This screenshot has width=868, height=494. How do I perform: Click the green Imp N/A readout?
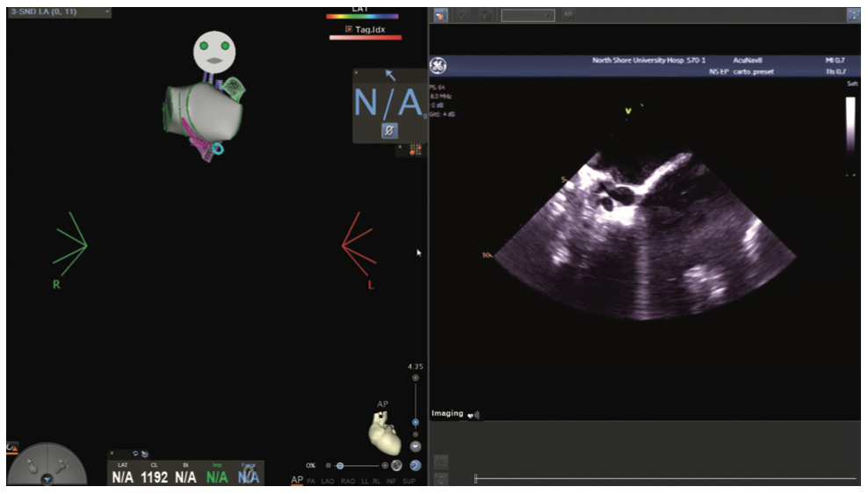pyautogui.click(x=217, y=476)
